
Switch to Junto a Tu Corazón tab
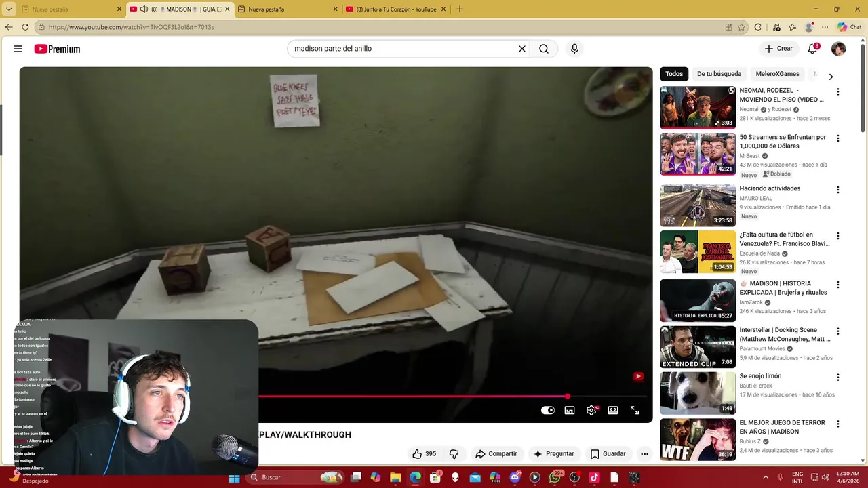397,9
